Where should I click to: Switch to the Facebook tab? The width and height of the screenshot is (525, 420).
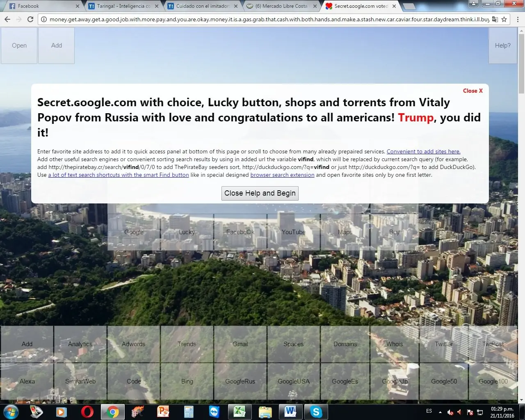pos(44,6)
